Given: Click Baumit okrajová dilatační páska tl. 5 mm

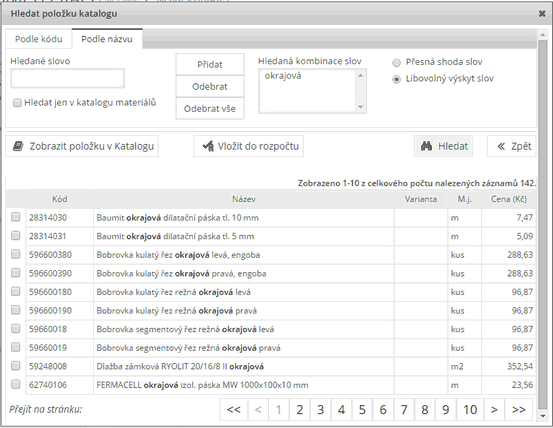Looking at the screenshot, I should point(175,237).
